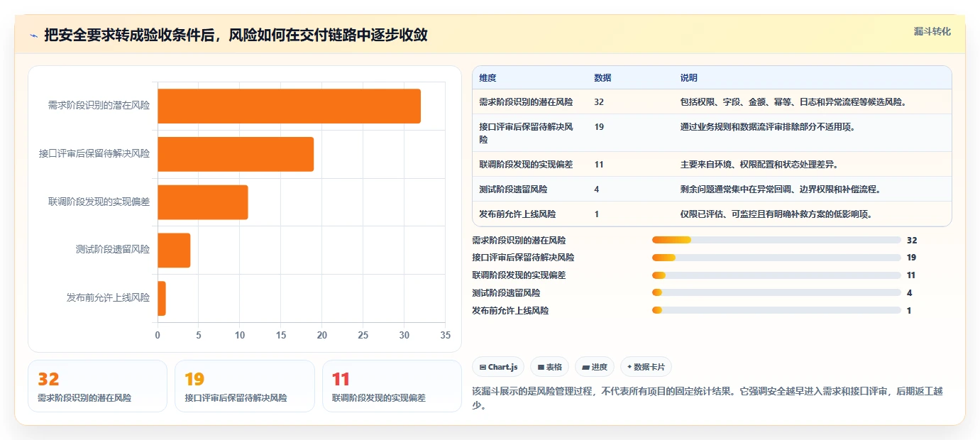The height and width of the screenshot is (440, 980).
Task: Click the Chart.js chip
Action: (x=499, y=367)
